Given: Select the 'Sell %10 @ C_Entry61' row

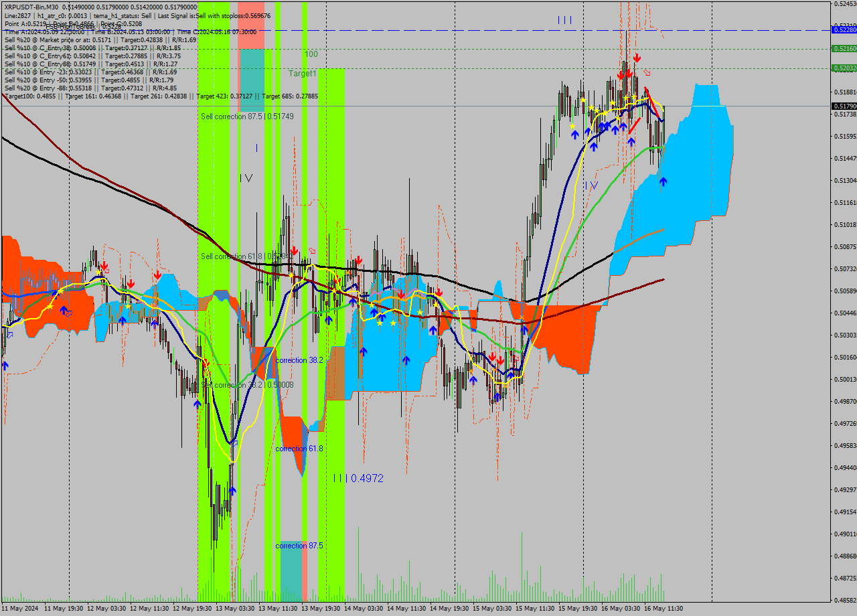Looking at the screenshot, I should point(92,56).
